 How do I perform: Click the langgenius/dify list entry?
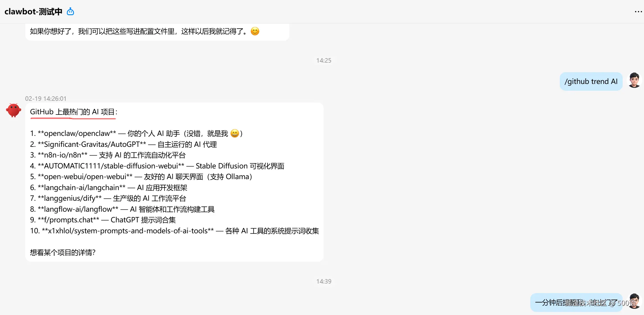[108, 198]
